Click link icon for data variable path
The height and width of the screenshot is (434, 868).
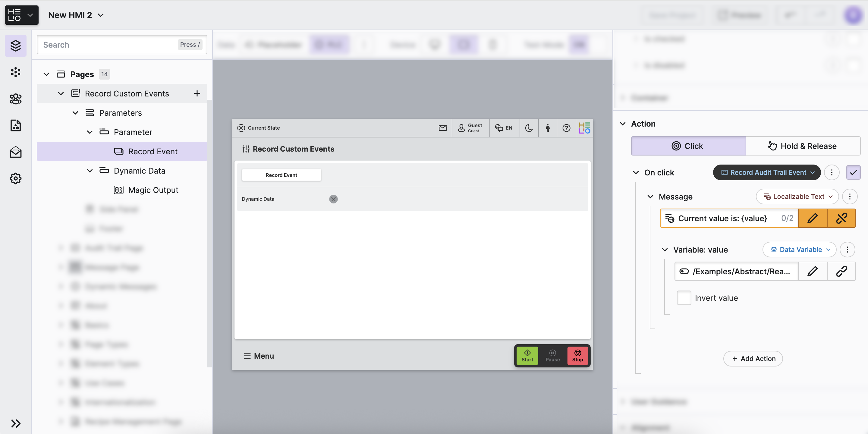click(841, 271)
